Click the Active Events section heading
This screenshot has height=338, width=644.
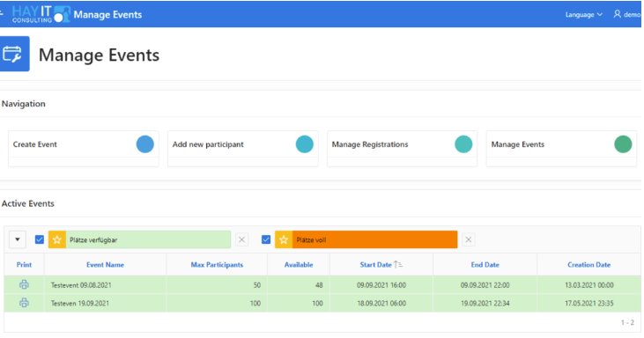click(28, 204)
